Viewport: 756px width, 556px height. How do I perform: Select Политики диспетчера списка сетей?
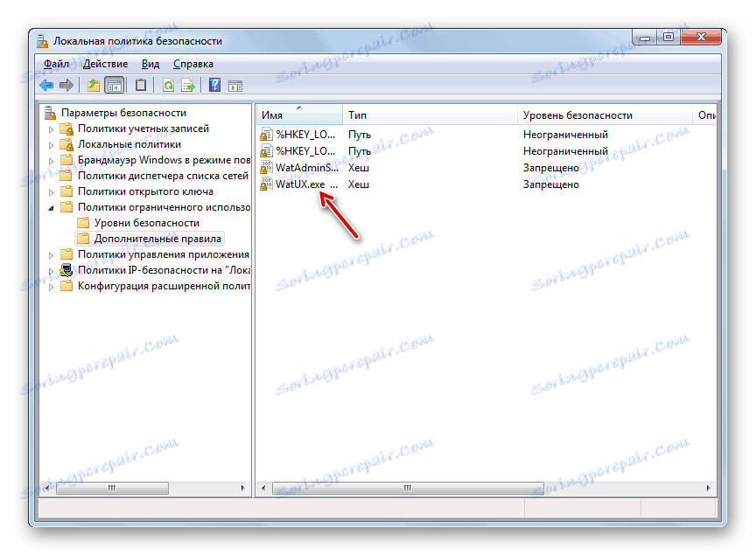coord(163,176)
